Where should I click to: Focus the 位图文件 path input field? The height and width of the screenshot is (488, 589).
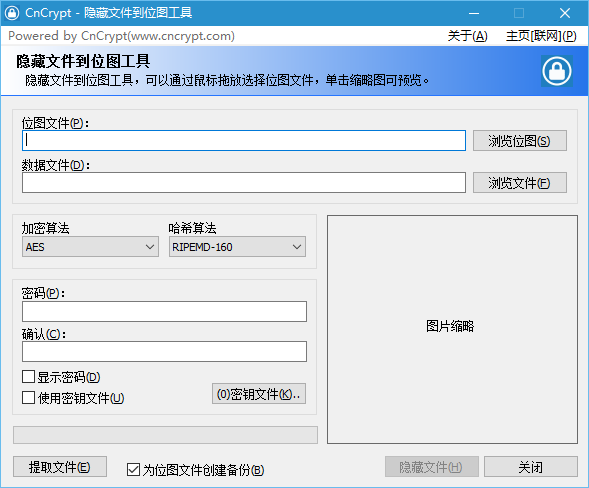click(244, 141)
